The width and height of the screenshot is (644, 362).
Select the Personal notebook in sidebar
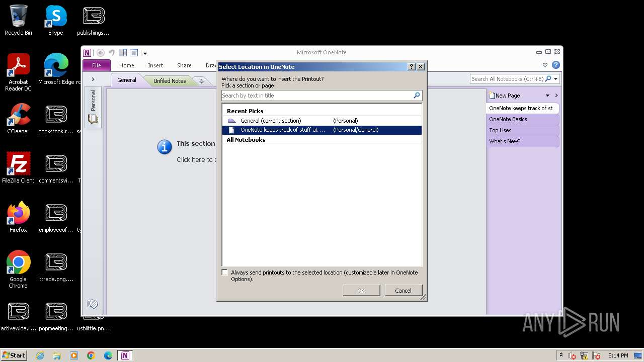coord(93,107)
